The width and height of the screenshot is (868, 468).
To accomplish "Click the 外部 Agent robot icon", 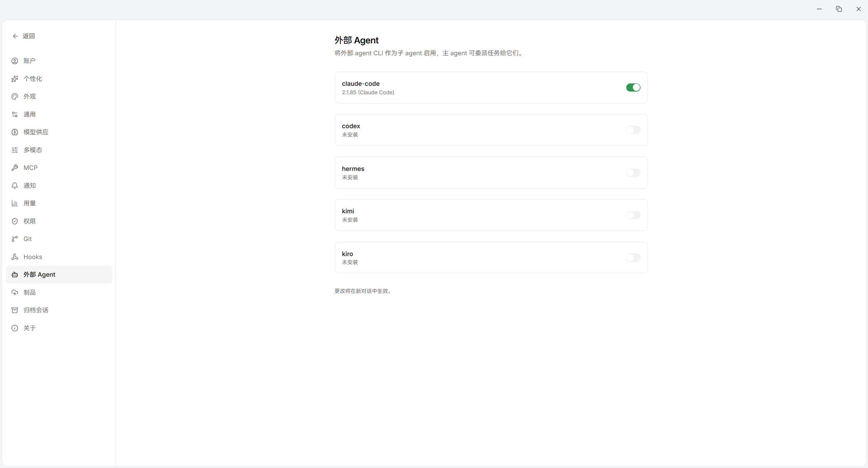I will point(15,275).
